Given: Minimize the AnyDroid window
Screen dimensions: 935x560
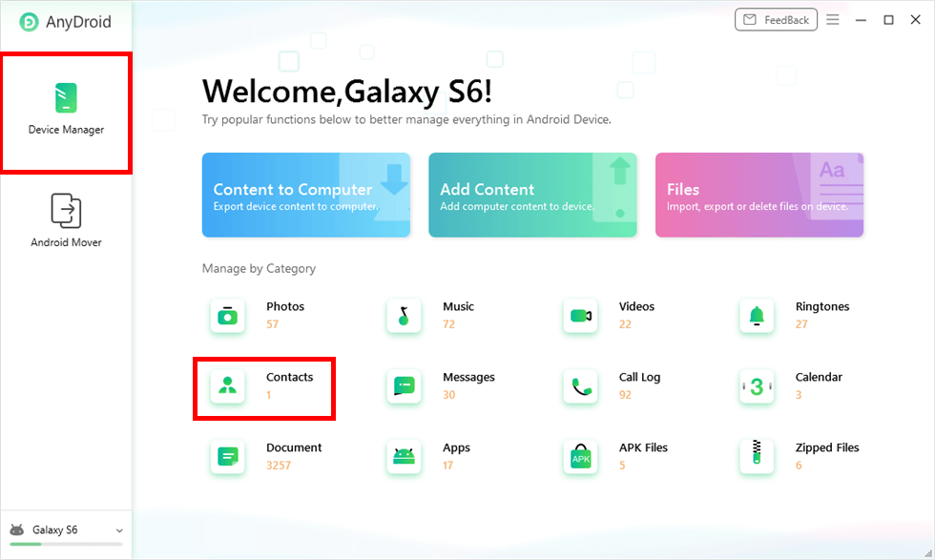Looking at the screenshot, I should pyautogui.click(x=861, y=20).
